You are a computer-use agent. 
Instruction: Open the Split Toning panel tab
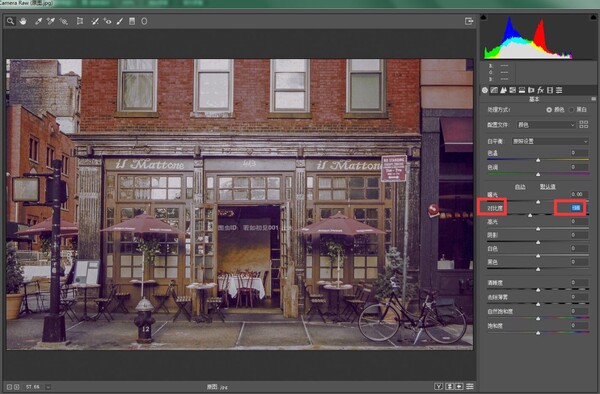[522, 90]
